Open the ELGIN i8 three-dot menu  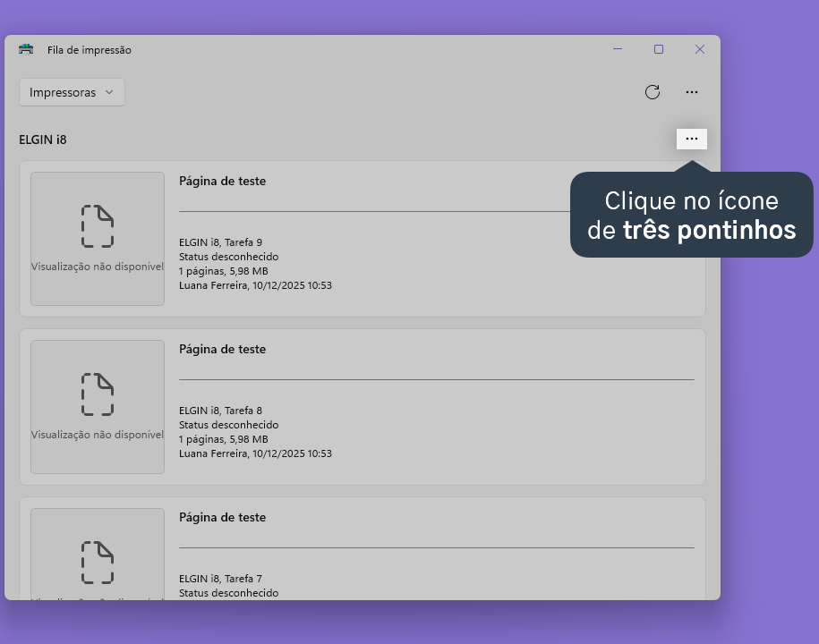click(692, 139)
